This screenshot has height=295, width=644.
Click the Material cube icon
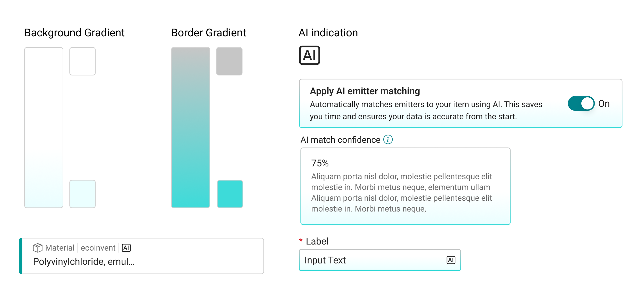(x=38, y=248)
